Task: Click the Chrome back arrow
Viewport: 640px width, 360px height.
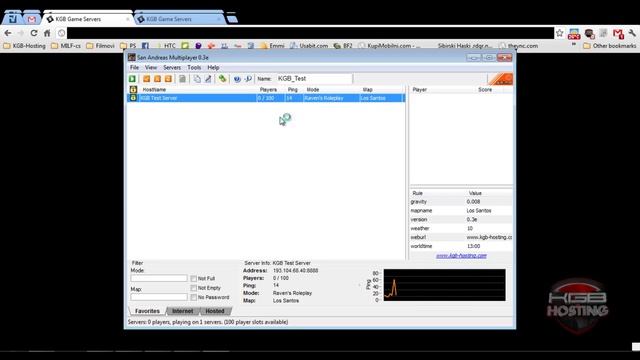Action: (8, 33)
